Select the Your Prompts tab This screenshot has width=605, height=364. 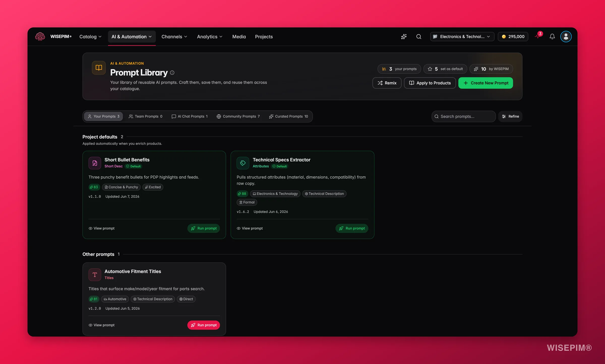(103, 116)
